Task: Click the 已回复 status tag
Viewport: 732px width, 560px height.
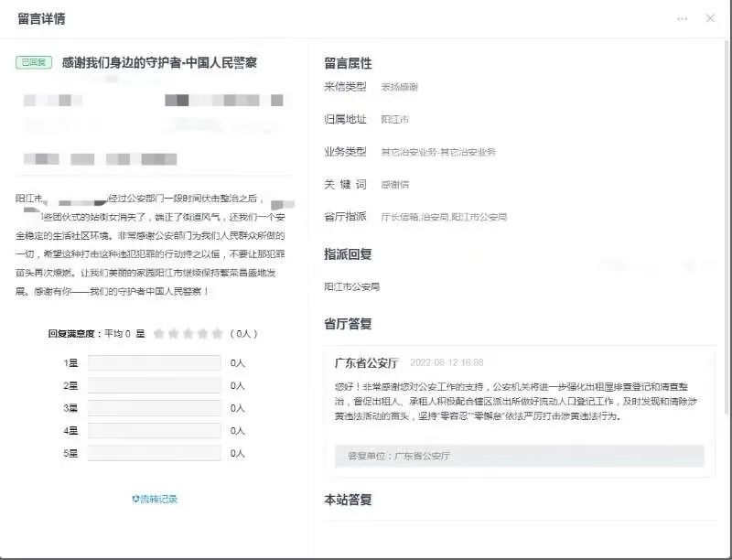Action: [34, 62]
